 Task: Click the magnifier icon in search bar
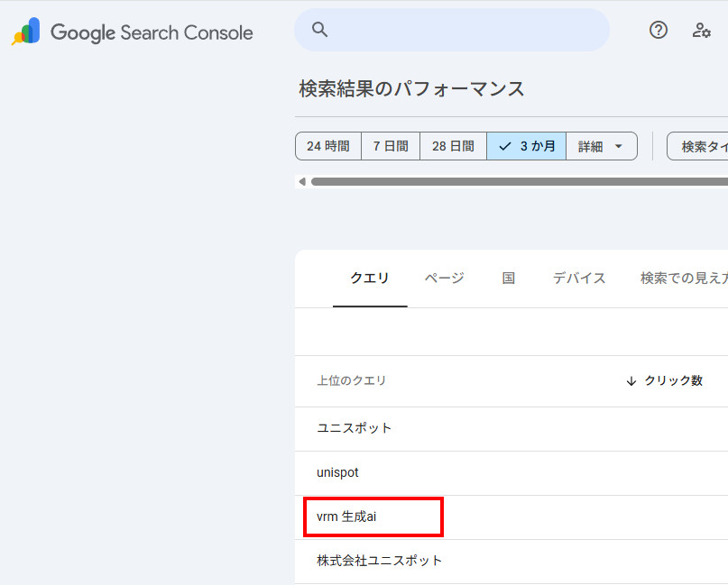pyautogui.click(x=319, y=30)
